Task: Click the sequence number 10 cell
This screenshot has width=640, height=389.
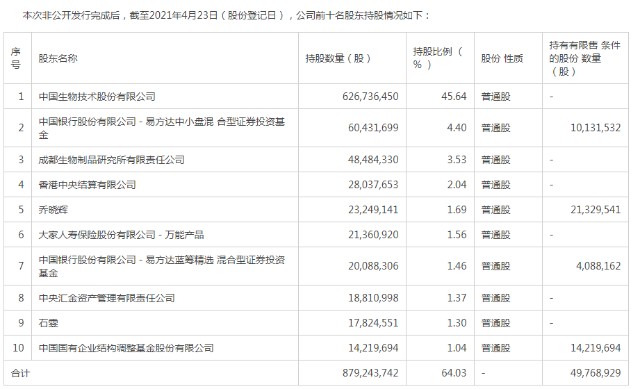Action: (18, 348)
